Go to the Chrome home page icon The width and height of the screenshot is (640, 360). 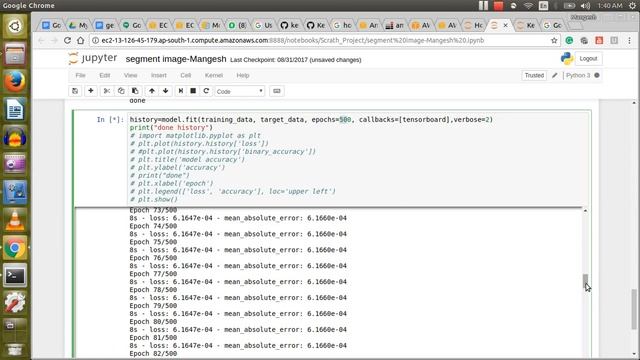[80, 40]
